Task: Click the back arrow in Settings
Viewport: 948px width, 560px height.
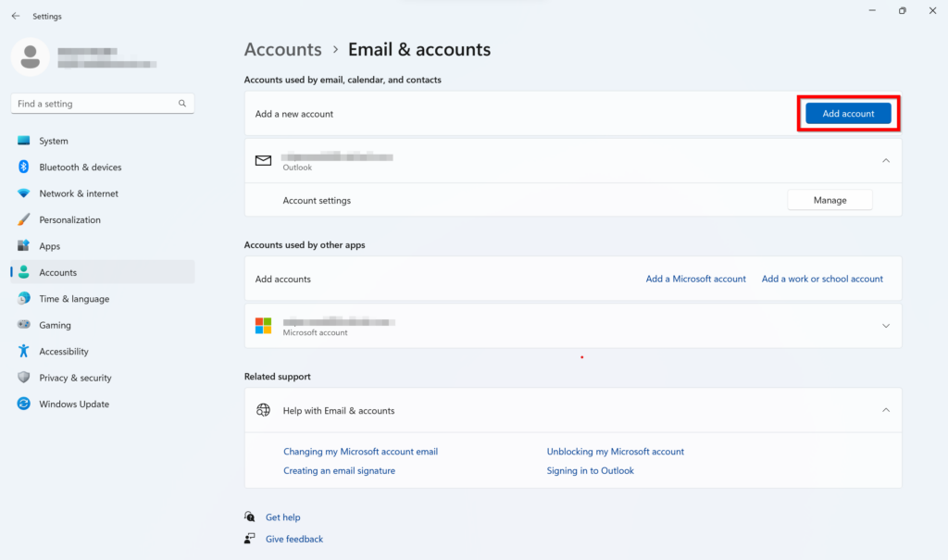Action: [15, 16]
